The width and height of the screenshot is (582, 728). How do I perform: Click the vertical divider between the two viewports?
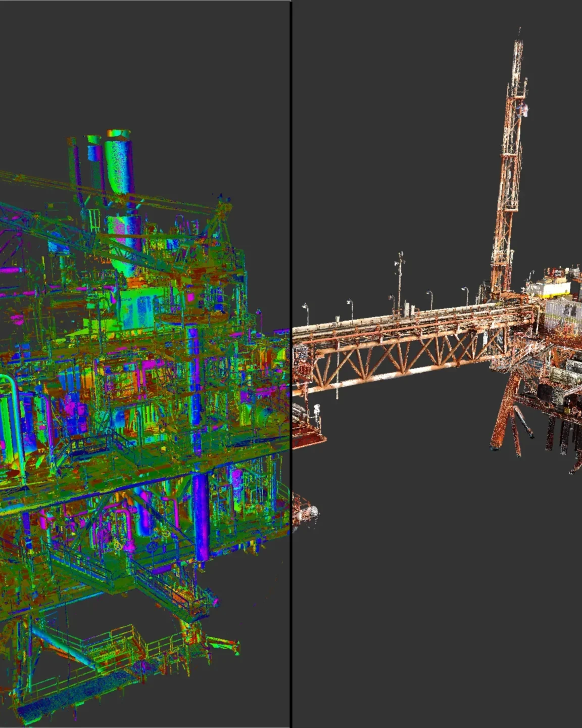pos(291,364)
